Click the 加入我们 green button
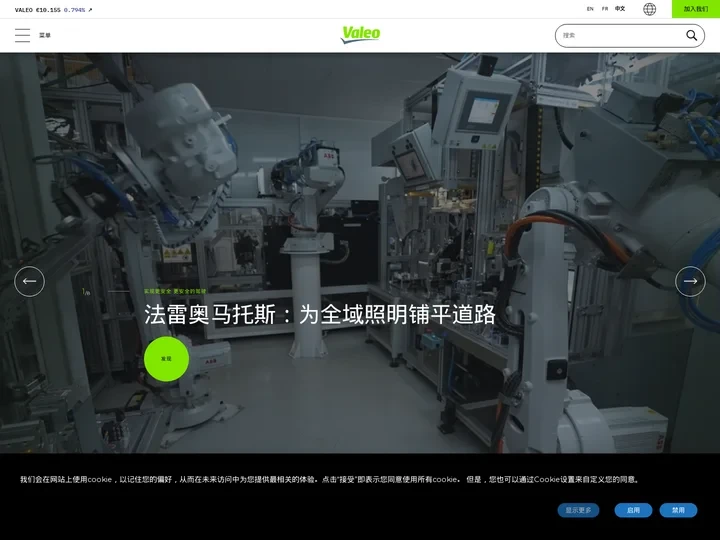Viewport: 720px width, 540px height. (696, 9)
